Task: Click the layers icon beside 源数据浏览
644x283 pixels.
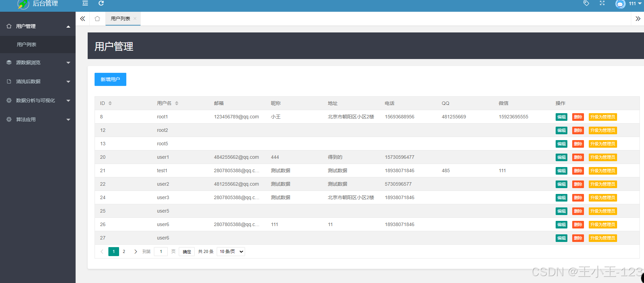Action: pyautogui.click(x=9, y=62)
